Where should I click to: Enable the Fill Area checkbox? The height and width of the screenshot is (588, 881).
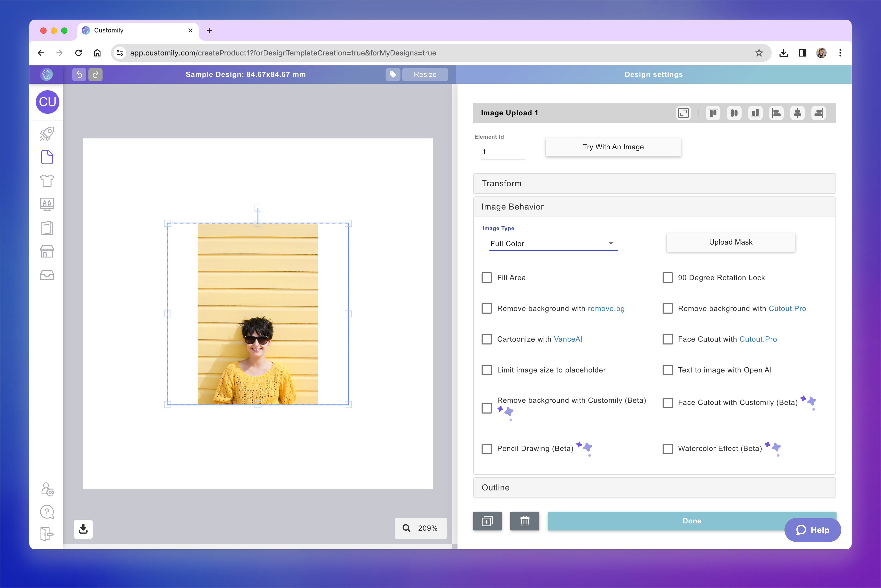pos(487,278)
